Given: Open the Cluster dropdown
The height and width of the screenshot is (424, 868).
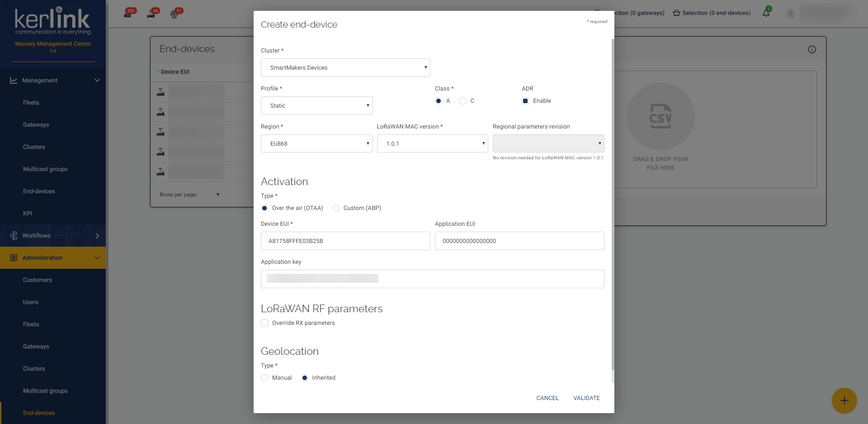Looking at the screenshot, I should (345, 67).
